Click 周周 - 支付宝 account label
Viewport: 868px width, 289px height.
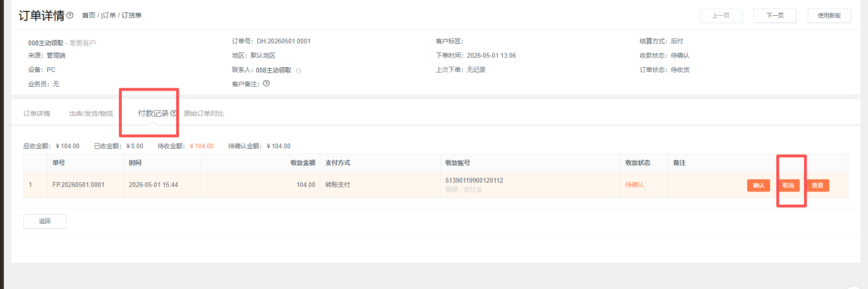464,190
